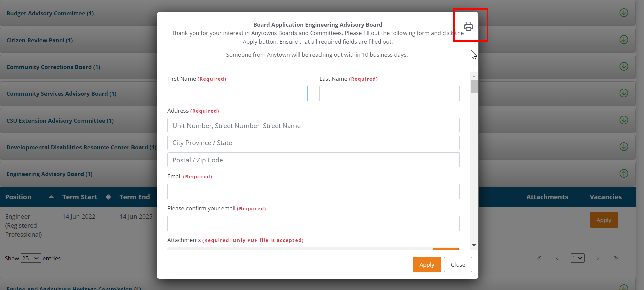Expand the Citizen Review Panel arrow icon
This screenshot has height=290, width=644.
click(x=624, y=40)
